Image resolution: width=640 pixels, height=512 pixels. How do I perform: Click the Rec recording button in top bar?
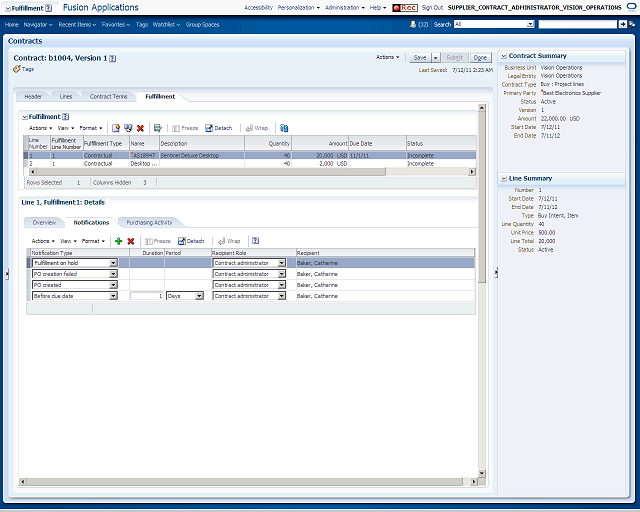click(405, 8)
